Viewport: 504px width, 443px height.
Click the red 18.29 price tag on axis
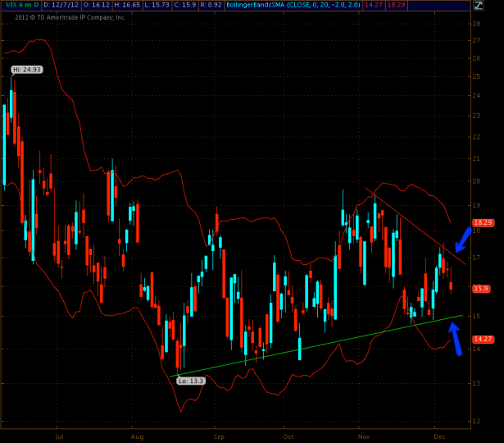tap(482, 222)
